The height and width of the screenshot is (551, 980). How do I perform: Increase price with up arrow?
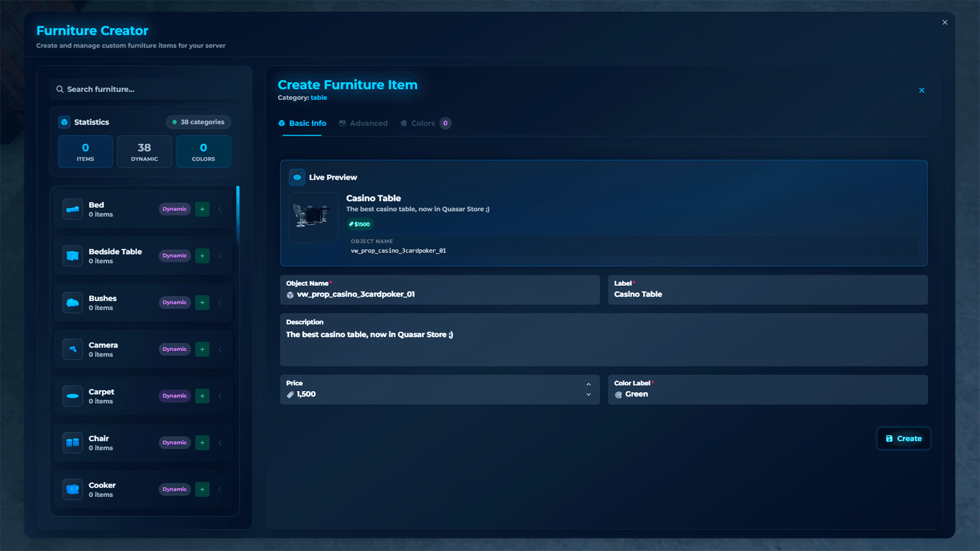point(589,385)
